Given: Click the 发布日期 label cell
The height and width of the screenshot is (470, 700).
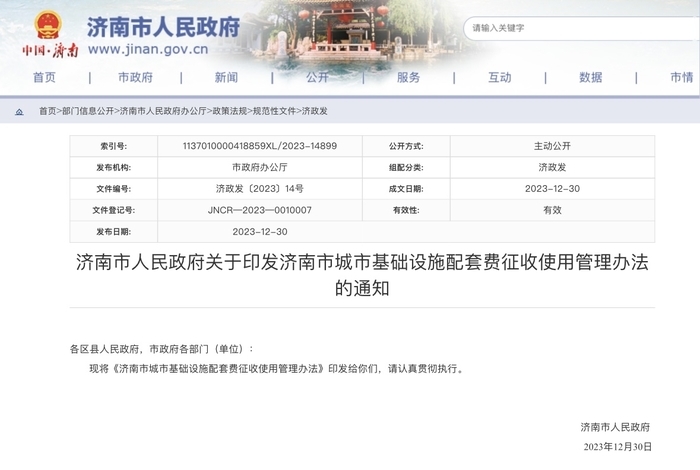Looking at the screenshot, I should (x=113, y=232).
